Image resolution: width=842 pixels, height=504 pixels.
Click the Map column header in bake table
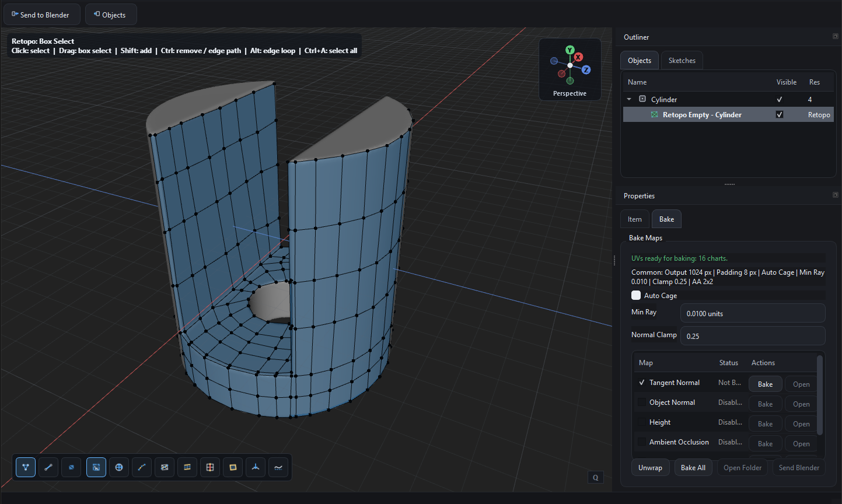tap(645, 363)
